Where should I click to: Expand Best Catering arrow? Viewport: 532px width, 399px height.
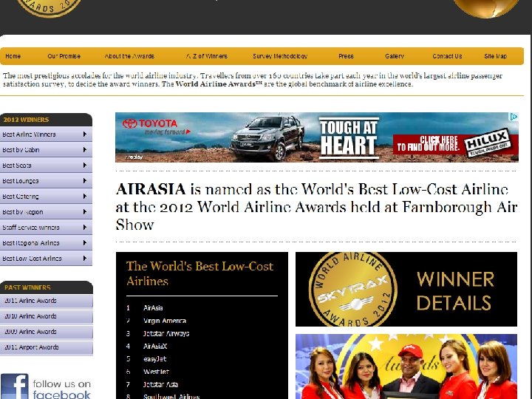coord(85,196)
